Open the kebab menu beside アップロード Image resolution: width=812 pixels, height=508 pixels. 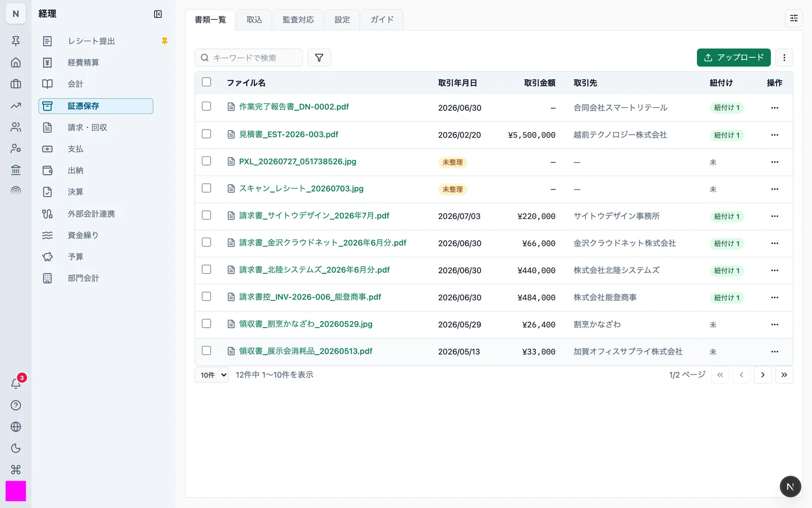click(x=784, y=57)
